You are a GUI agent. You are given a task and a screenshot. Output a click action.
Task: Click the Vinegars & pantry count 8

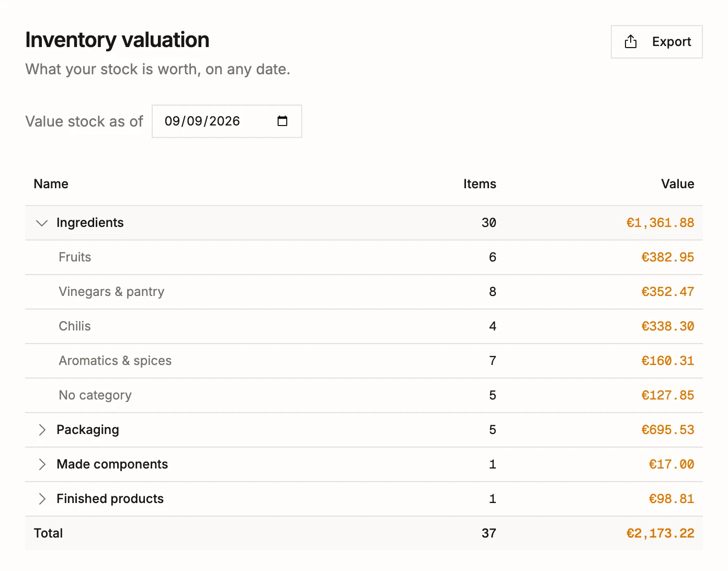click(x=493, y=292)
